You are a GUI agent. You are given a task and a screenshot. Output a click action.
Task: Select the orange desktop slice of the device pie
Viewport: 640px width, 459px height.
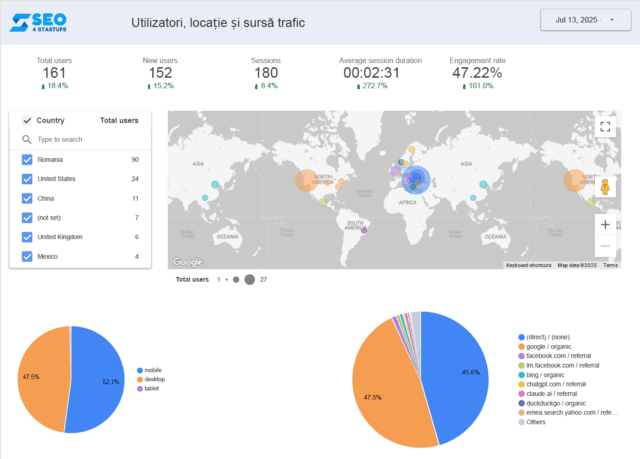[42, 380]
